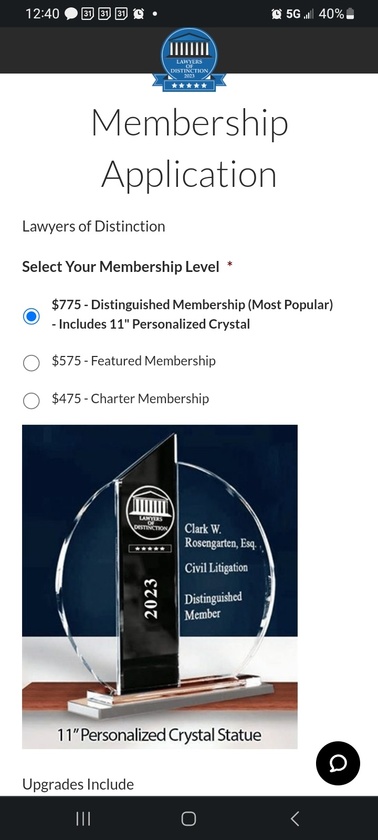Tap the $475 Charter Membership label
The height and width of the screenshot is (840, 378).
tap(130, 399)
